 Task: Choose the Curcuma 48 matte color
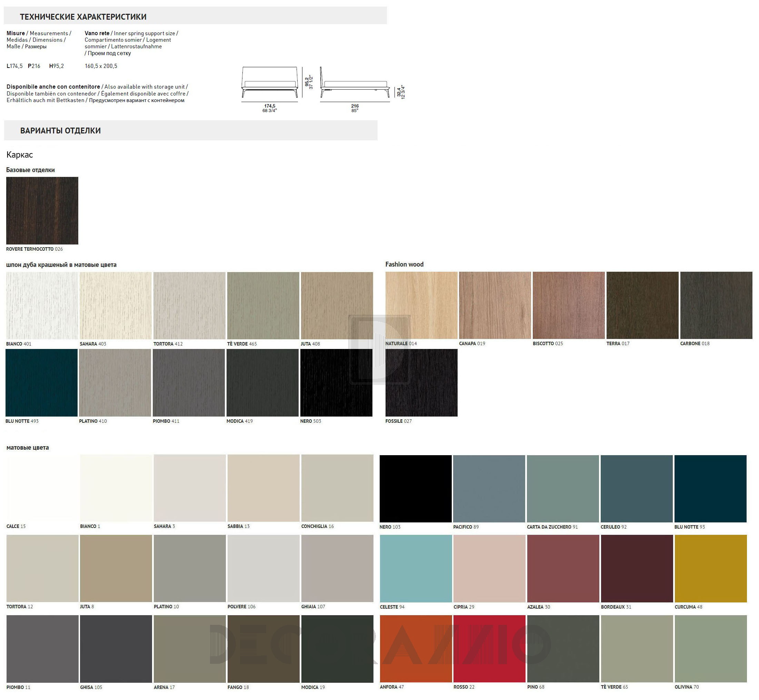[711, 569]
